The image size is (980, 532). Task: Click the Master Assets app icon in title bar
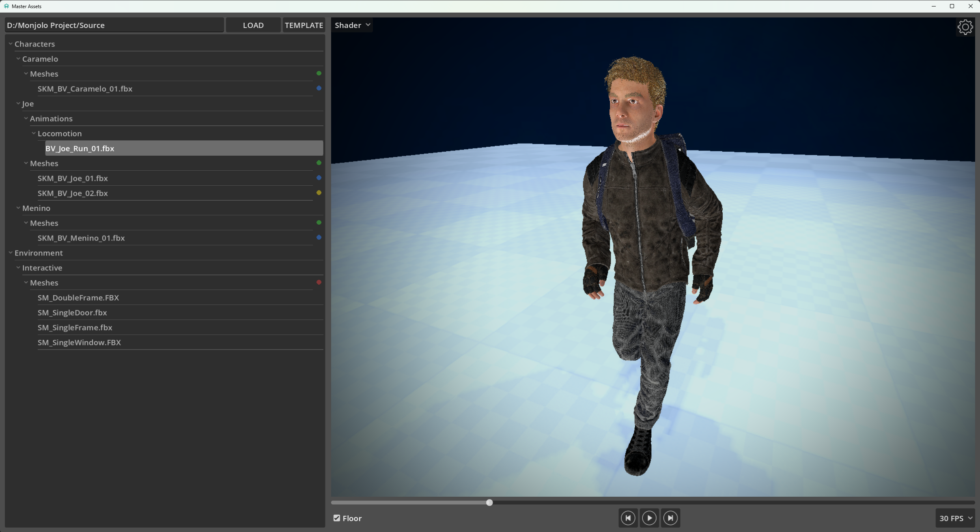click(x=6, y=6)
